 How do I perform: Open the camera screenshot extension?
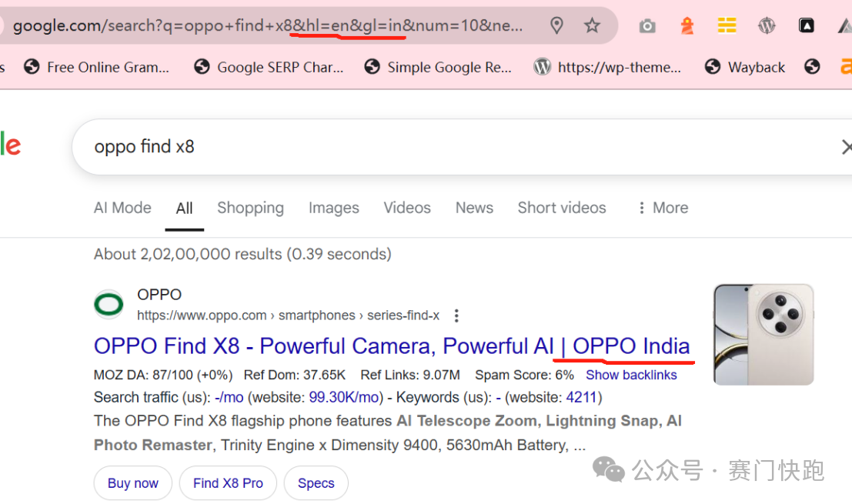pos(647,25)
